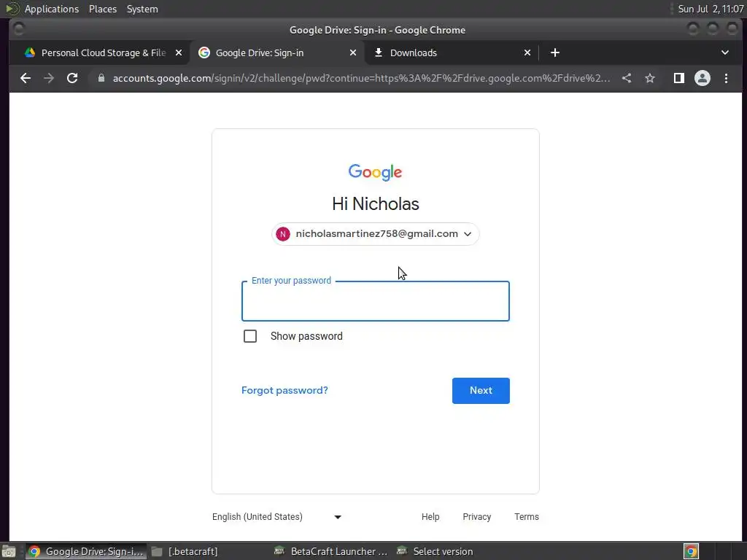Open the Help link
This screenshot has width=747, height=560.
point(430,517)
